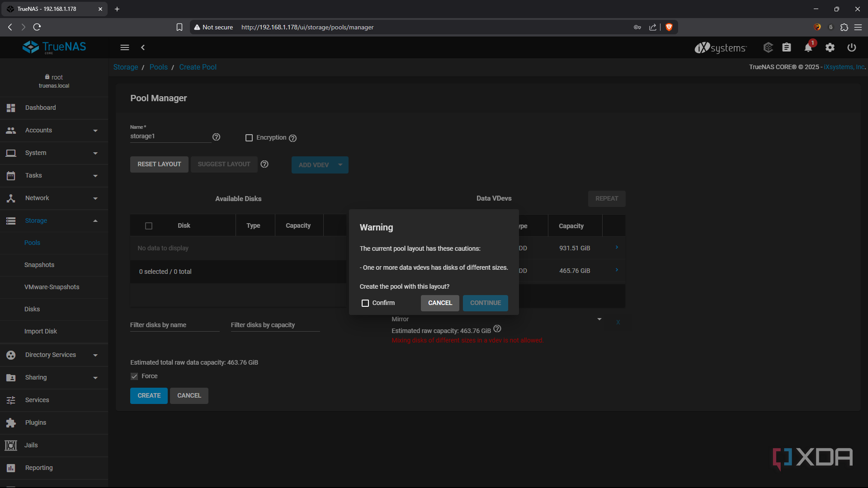Open alerts notification bell
Screen dimensions: 868x488
pos(808,47)
